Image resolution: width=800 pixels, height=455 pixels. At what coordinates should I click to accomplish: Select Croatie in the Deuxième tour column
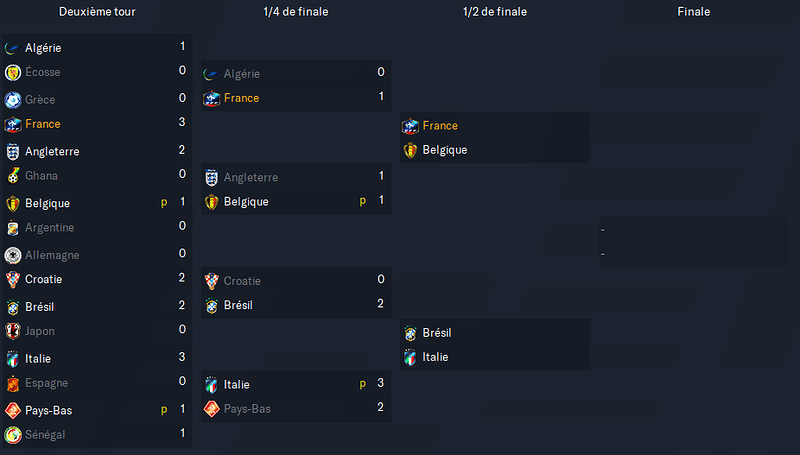(x=43, y=280)
